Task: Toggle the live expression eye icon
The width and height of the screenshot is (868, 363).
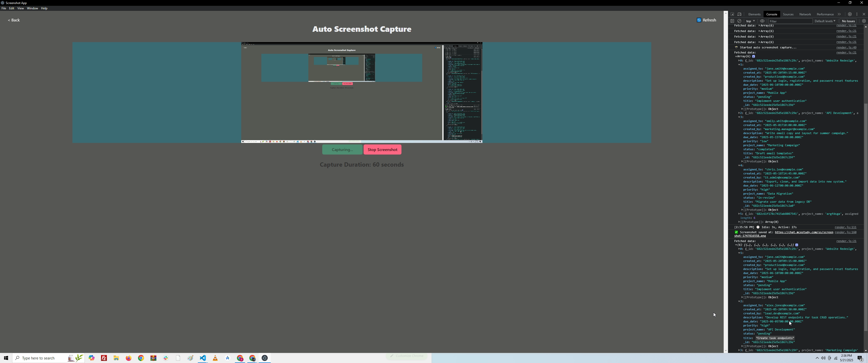Action: coord(762,21)
